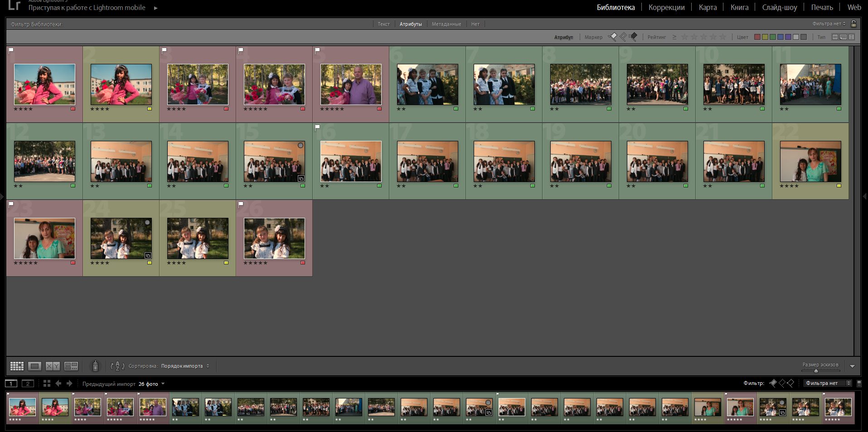This screenshot has height=432, width=868.
Task: Filter by blue color label swatch
Action: point(781,37)
